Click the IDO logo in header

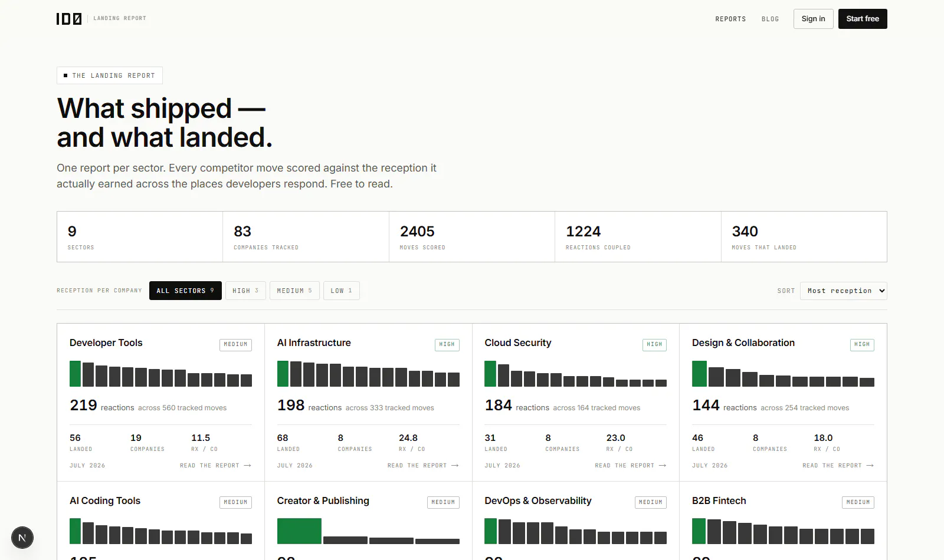69,19
